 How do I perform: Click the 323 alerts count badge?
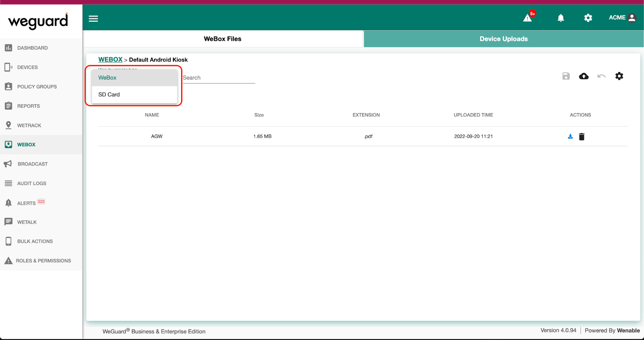41,201
